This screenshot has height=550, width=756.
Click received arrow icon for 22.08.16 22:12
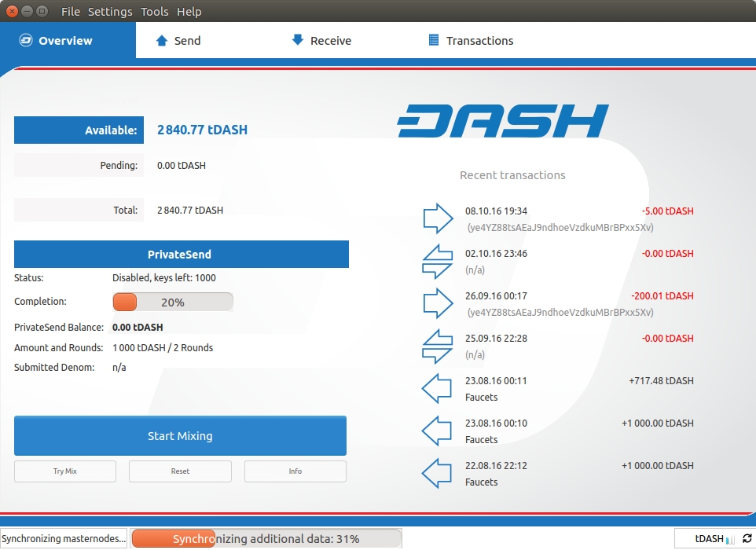pos(437,473)
